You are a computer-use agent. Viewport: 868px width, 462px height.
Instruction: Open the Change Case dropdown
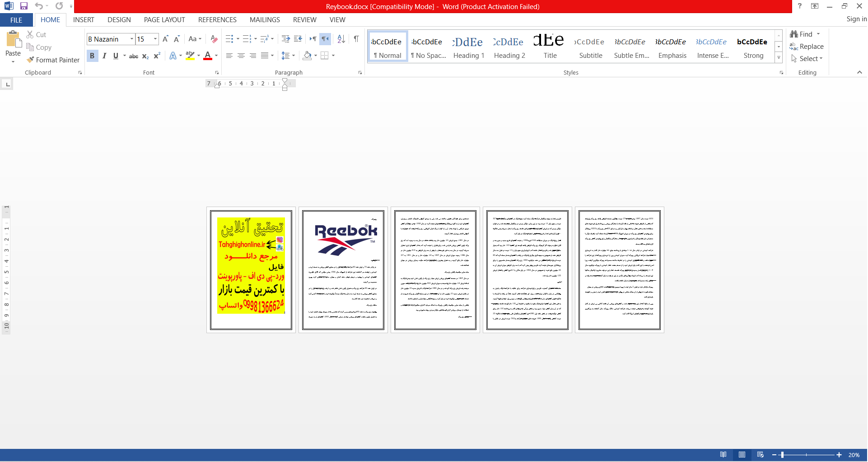tap(195, 39)
